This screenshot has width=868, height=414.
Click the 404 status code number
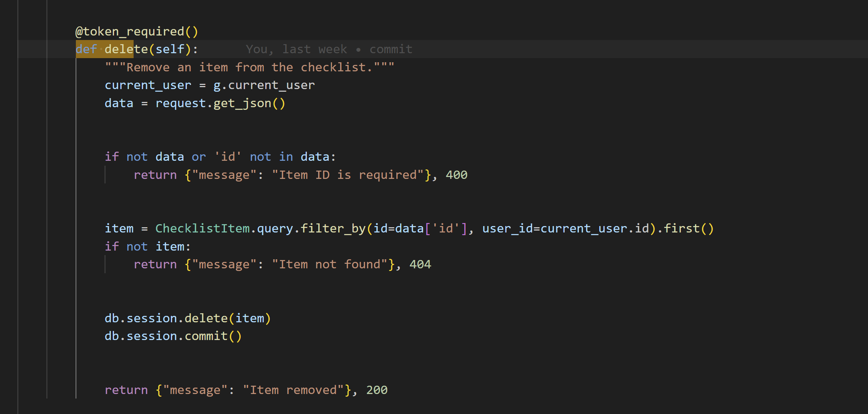[x=420, y=264]
